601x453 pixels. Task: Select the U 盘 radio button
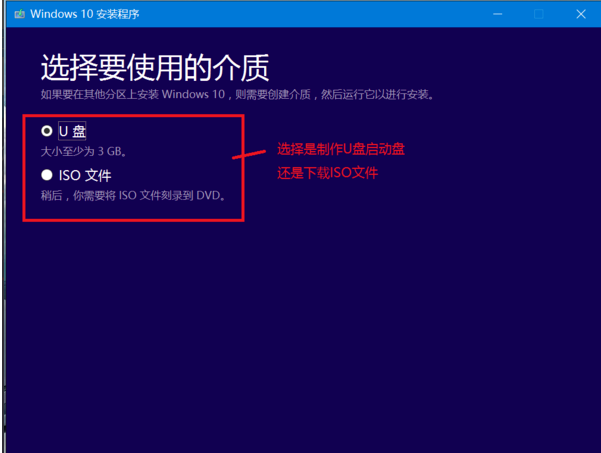(47, 131)
